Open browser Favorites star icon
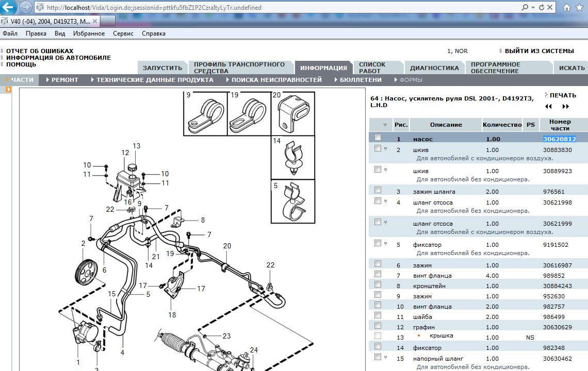The width and height of the screenshot is (588, 371). [x=580, y=7]
